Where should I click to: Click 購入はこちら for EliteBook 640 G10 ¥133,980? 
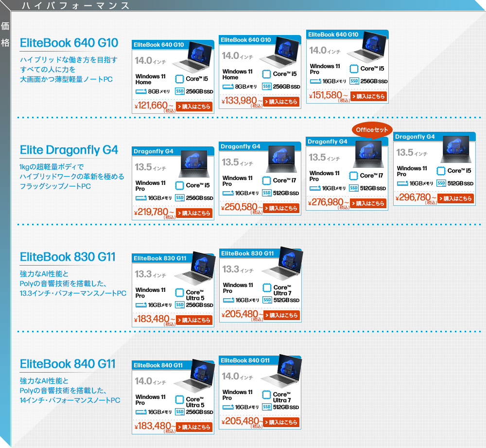281,102
